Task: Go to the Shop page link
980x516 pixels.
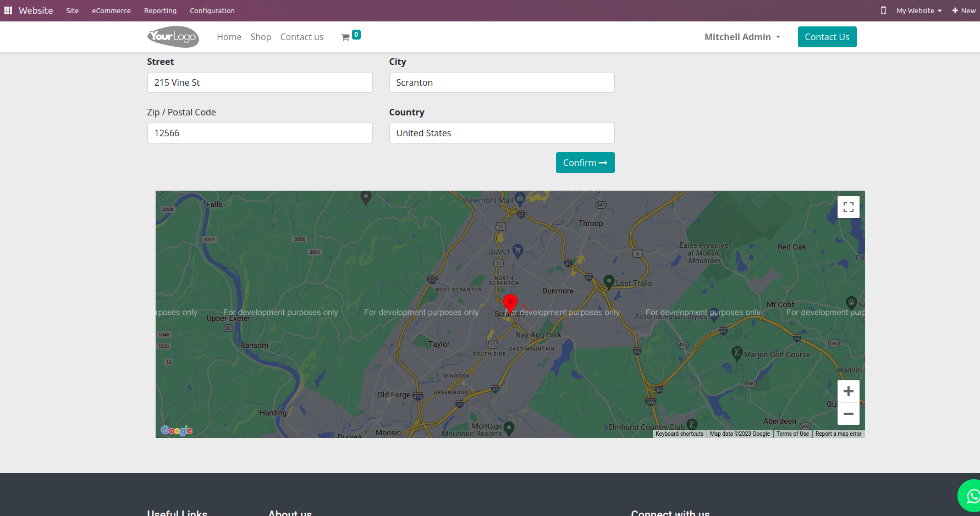Action: click(261, 37)
